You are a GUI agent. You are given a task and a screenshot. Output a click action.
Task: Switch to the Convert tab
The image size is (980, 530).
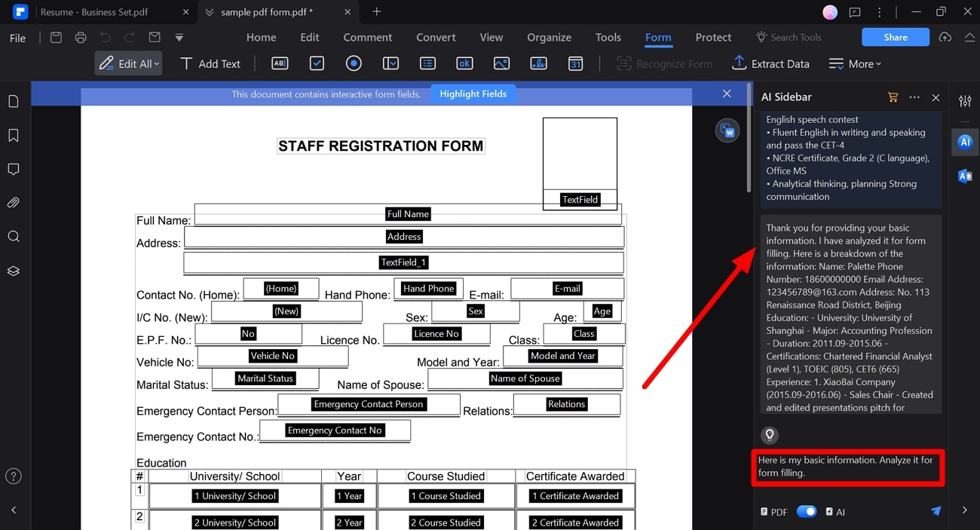(436, 37)
